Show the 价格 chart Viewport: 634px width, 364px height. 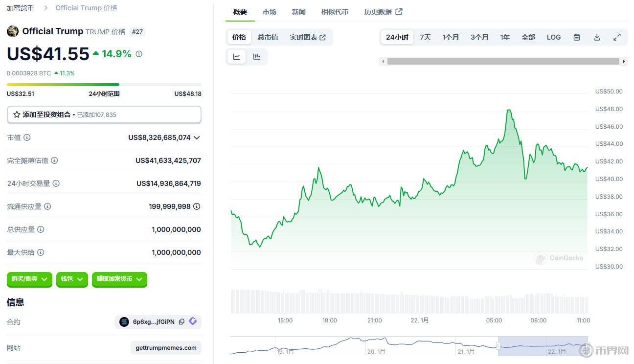coord(239,37)
